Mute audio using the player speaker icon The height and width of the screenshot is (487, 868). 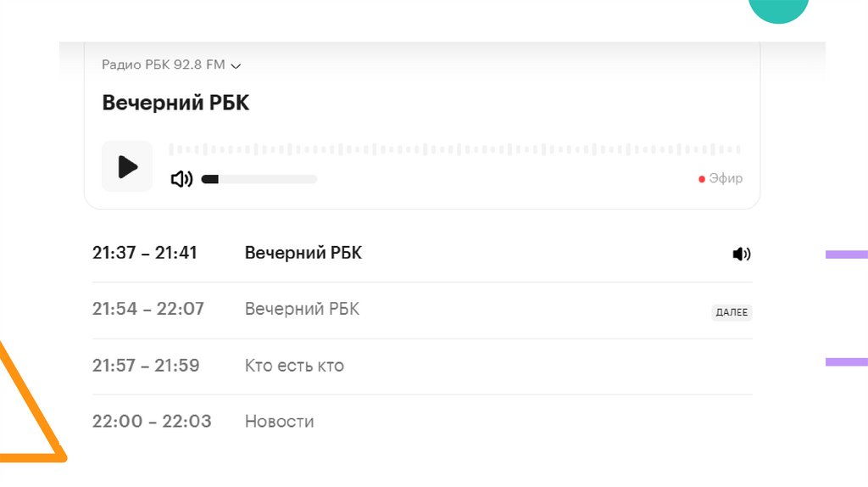click(x=181, y=179)
